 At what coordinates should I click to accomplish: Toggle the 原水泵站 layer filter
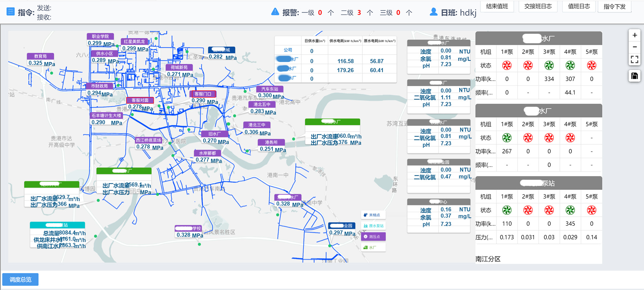(373, 226)
